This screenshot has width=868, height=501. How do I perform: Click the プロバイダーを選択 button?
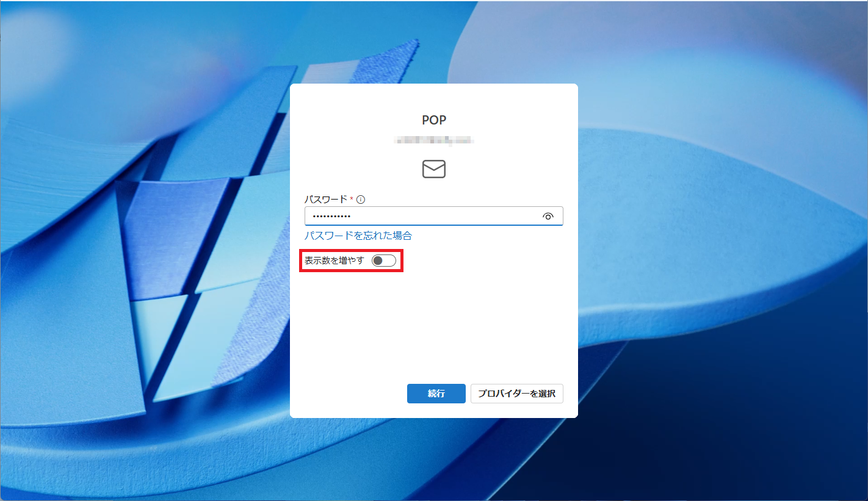tap(516, 394)
